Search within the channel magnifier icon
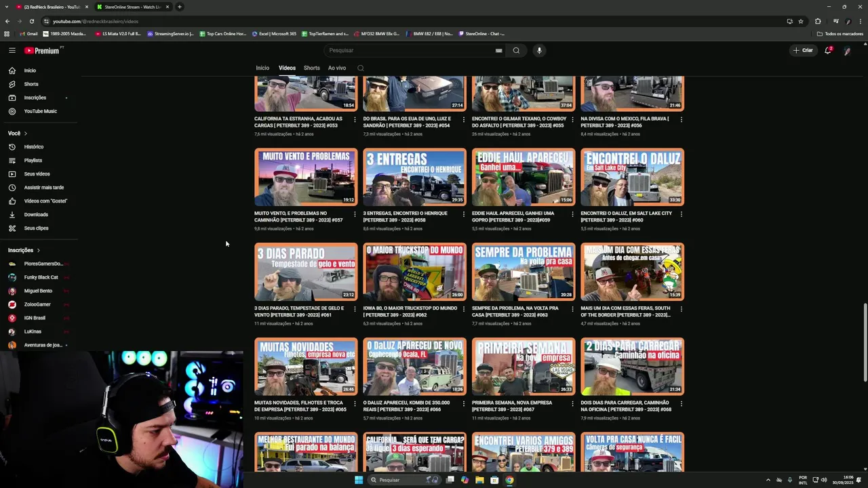Screen dimensions: 868x488 361,68
